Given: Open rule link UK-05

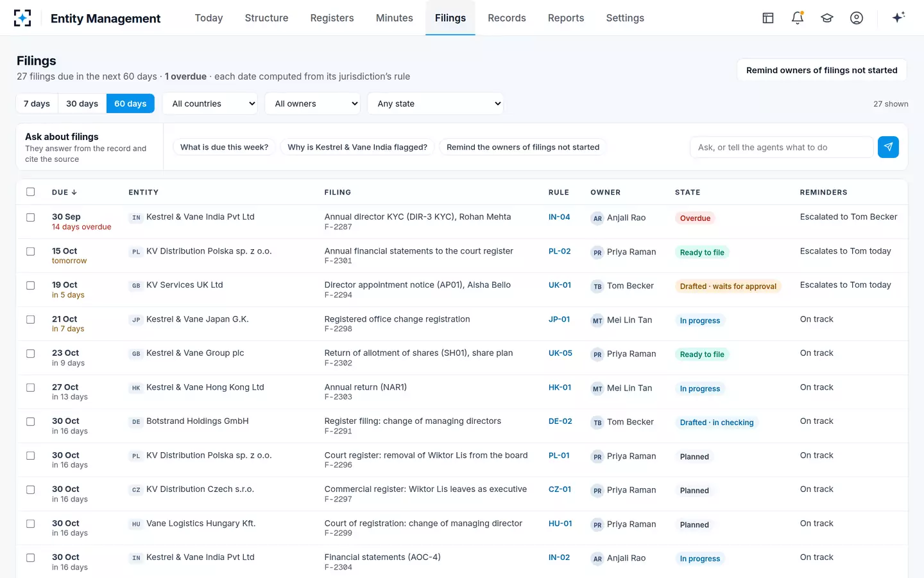Looking at the screenshot, I should coord(560,353).
